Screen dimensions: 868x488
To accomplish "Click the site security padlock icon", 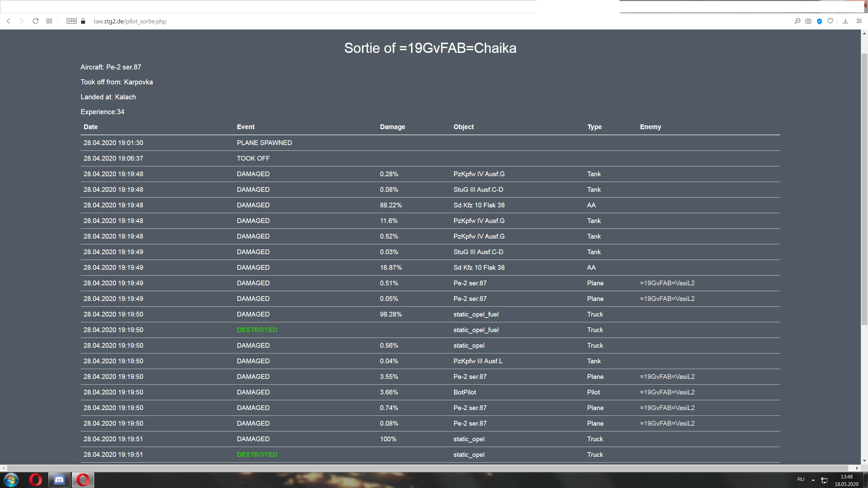I will pyautogui.click(x=83, y=21).
